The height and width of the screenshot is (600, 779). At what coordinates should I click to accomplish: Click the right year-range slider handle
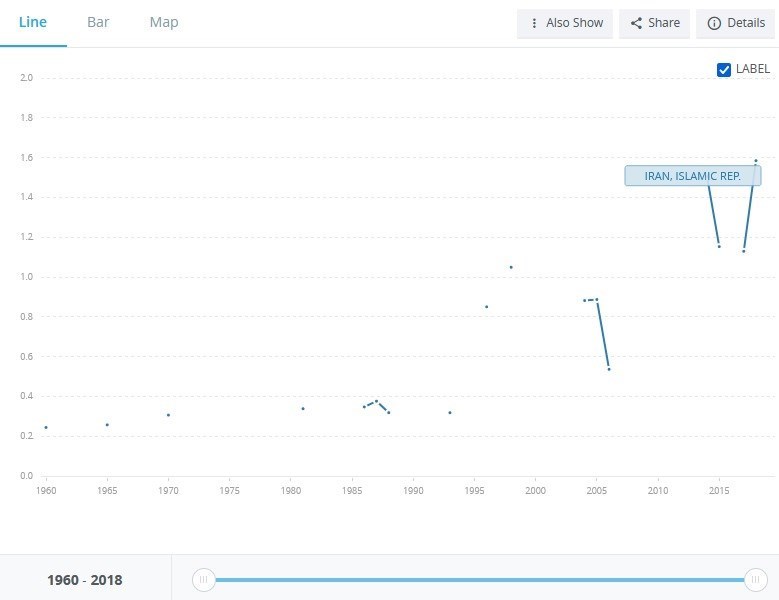point(755,580)
